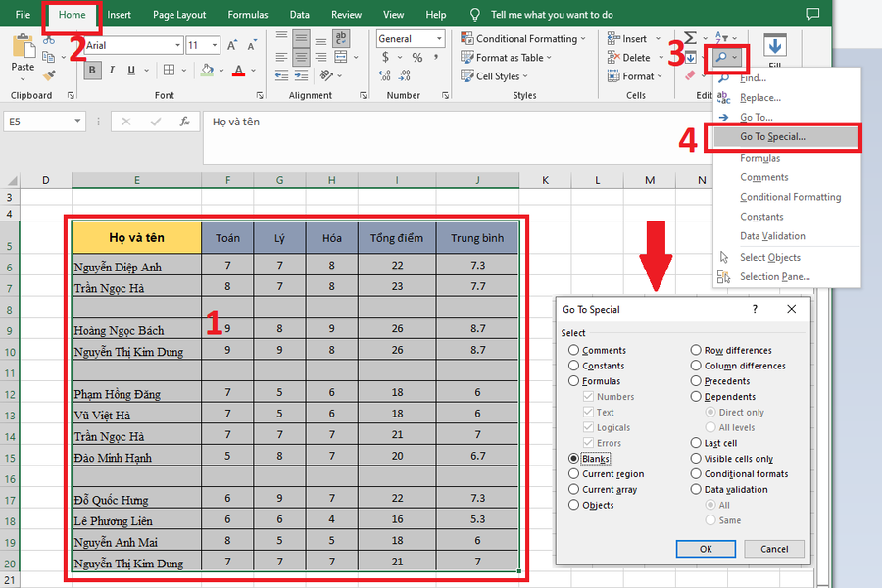The image size is (882, 588).
Task: Click the Tell me what you want field
Action: click(551, 15)
